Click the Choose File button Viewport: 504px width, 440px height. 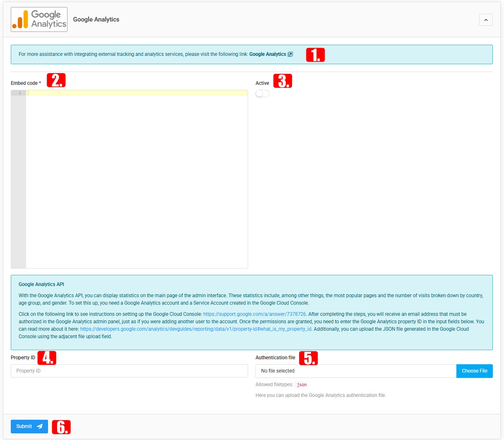(x=475, y=371)
